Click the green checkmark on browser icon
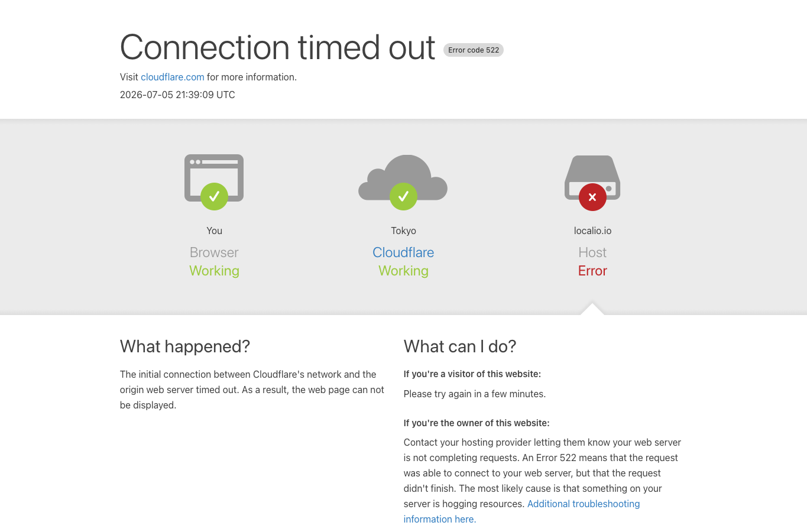This screenshot has width=807, height=532. (x=214, y=196)
